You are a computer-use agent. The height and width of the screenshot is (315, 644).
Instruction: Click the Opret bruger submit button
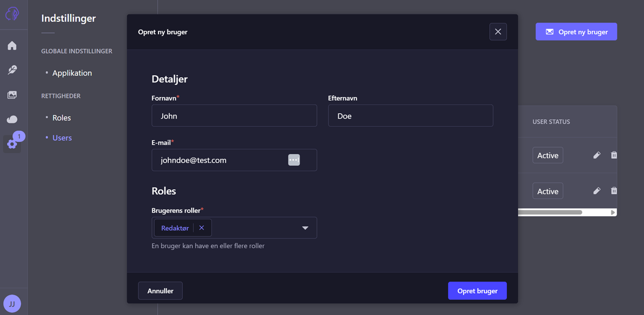point(477,291)
